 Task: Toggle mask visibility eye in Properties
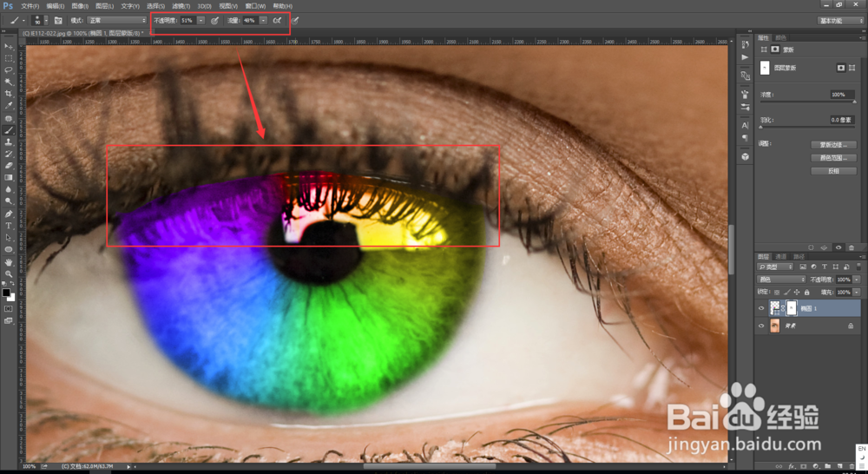tap(838, 247)
